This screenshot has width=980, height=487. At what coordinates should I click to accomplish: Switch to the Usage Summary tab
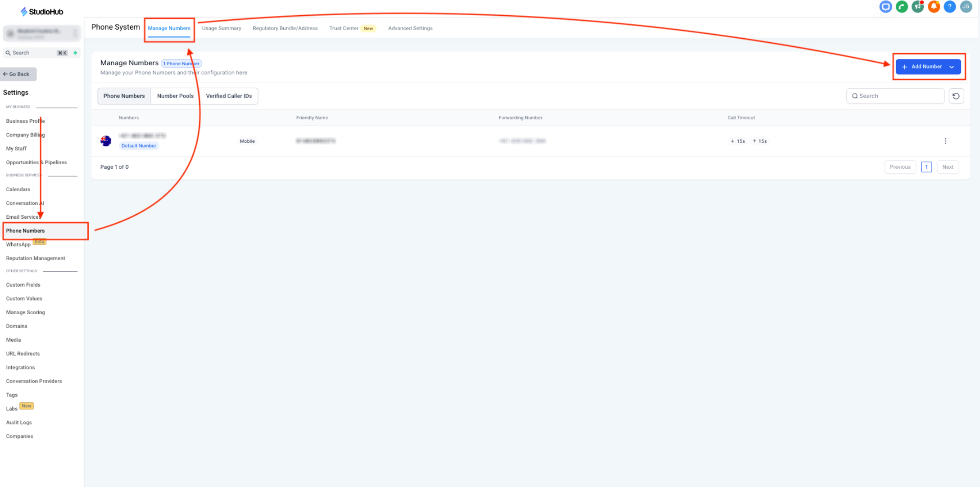click(x=221, y=28)
